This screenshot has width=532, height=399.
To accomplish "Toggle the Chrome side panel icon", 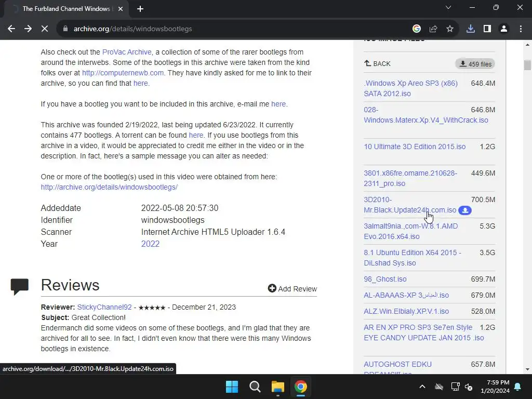I will [x=487, y=29].
